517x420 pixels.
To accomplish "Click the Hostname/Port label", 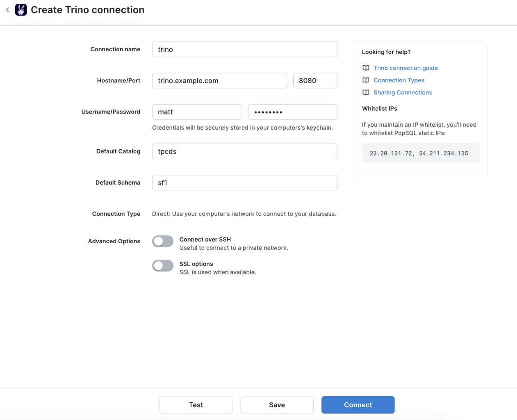I will coord(118,81).
